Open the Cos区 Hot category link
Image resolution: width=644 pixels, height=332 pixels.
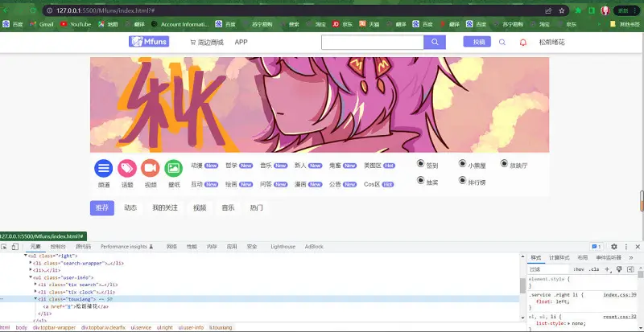point(379,184)
